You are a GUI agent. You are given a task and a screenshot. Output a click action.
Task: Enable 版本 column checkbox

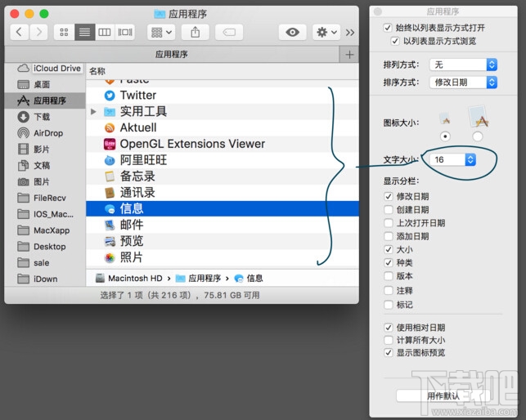388,276
